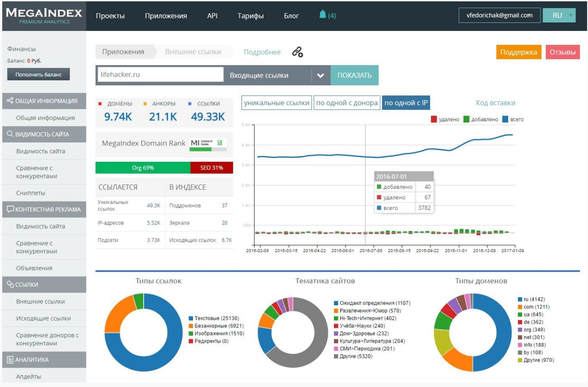This screenshot has width=588, height=387.
Task: Open Общая информация sidebar link
Action: [45, 118]
